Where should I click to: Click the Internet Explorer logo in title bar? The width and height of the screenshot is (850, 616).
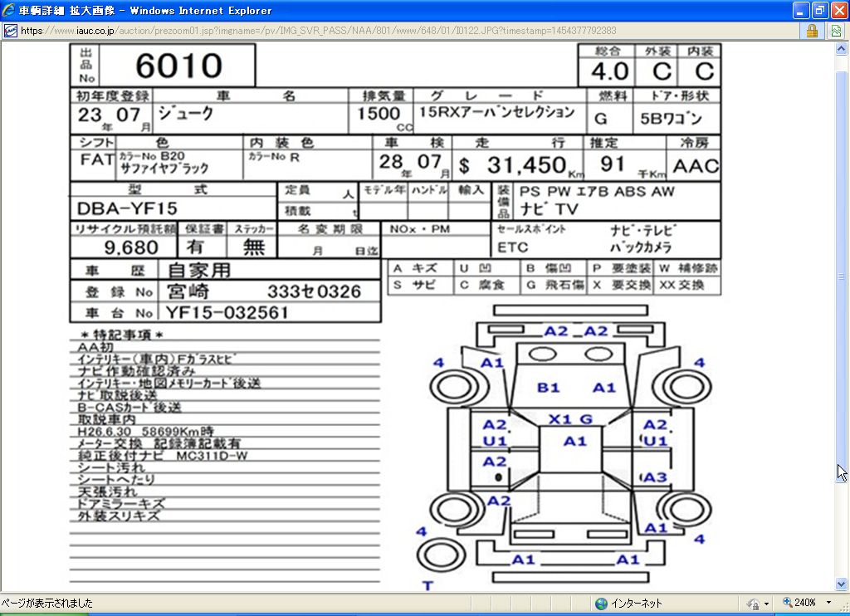click(9, 11)
